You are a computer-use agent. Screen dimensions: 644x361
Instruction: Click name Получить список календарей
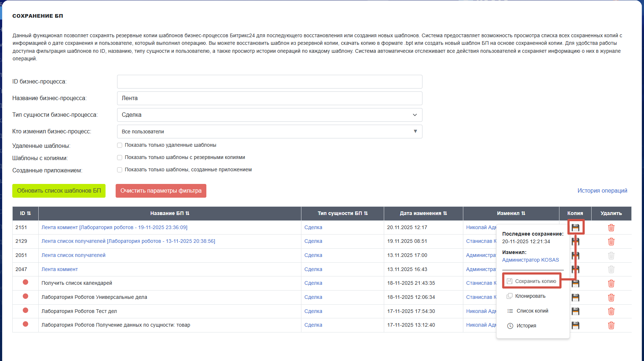[x=77, y=283]
